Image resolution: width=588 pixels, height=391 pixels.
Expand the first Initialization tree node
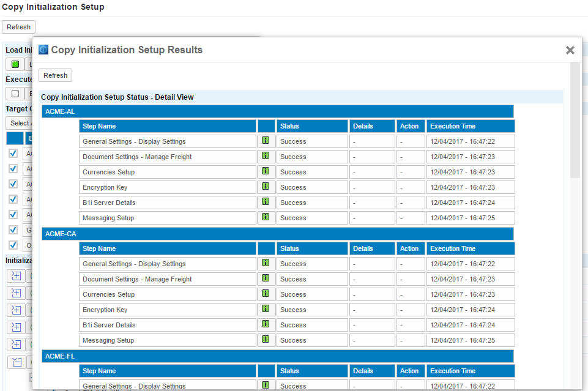17,276
